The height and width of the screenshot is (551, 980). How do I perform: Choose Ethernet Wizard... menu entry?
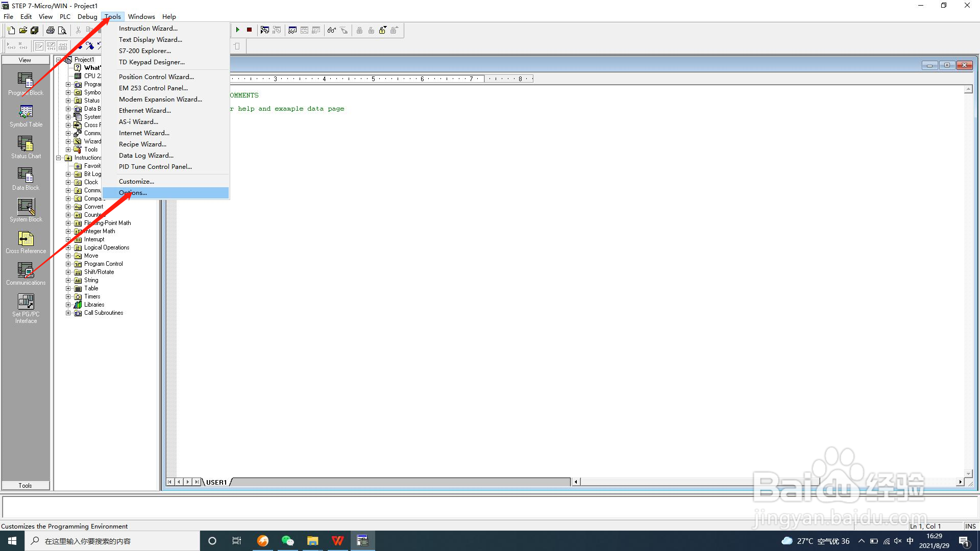[166, 111]
